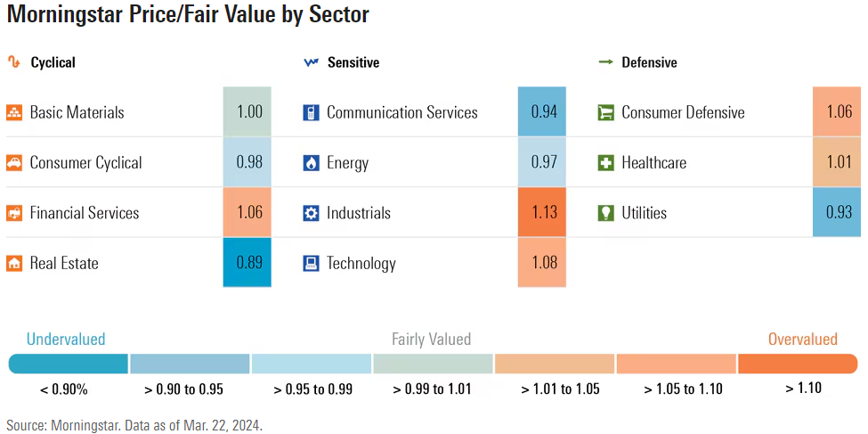Click the Communication Services phone icon
Viewport: 868px width, 434px height.
click(x=311, y=113)
